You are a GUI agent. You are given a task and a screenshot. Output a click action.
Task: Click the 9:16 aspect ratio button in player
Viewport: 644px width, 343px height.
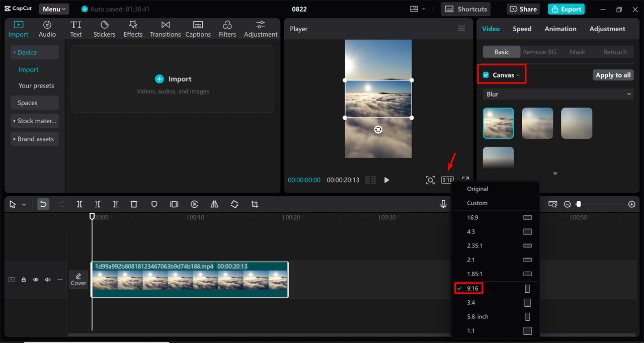447,180
